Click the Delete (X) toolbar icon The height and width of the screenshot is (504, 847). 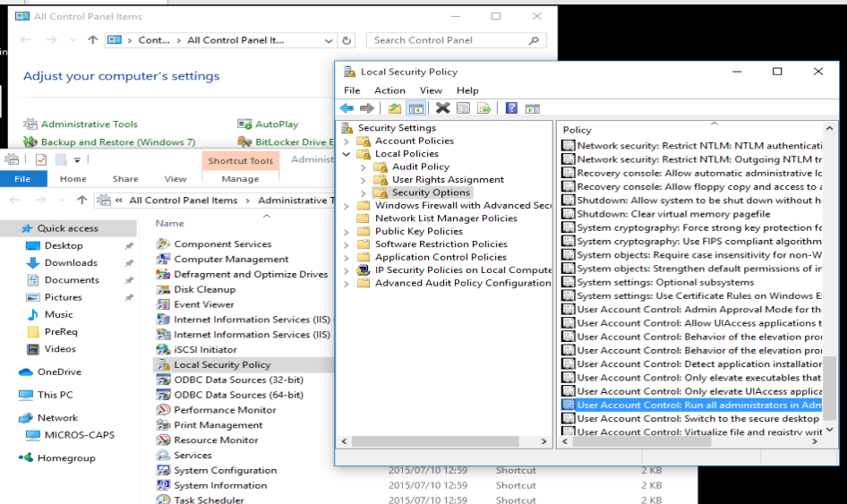click(442, 108)
